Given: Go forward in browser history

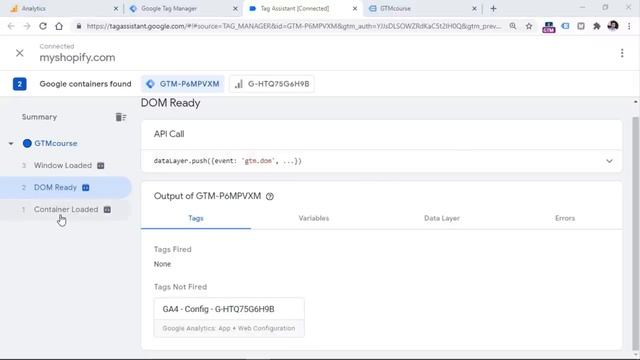Looking at the screenshot, I should pos(27,26).
